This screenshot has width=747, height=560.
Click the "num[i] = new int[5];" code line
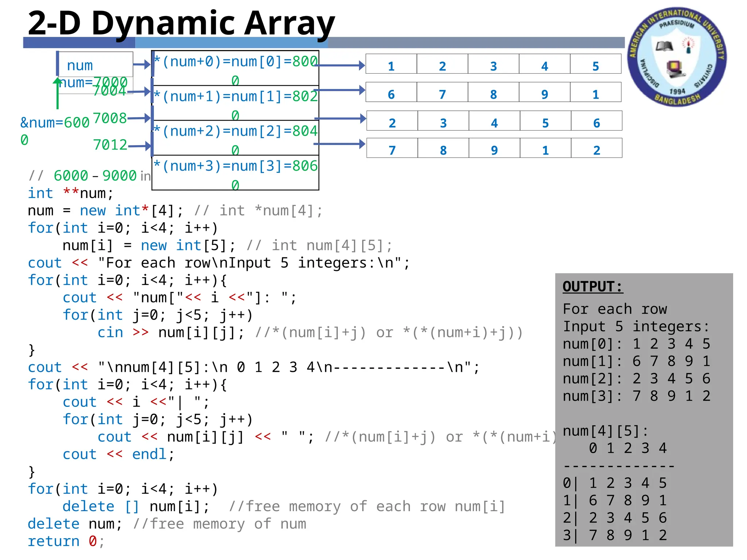[149, 246]
